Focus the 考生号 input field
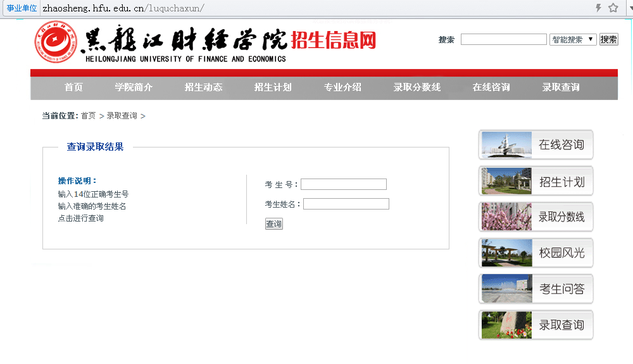The width and height of the screenshot is (633, 364). click(344, 184)
